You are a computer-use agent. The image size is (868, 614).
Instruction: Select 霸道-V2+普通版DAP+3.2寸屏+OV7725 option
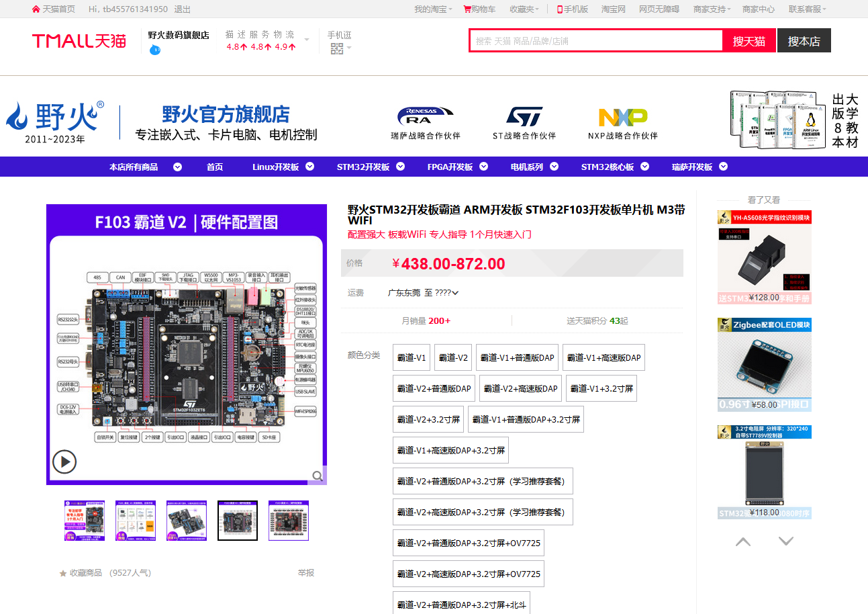click(x=469, y=543)
